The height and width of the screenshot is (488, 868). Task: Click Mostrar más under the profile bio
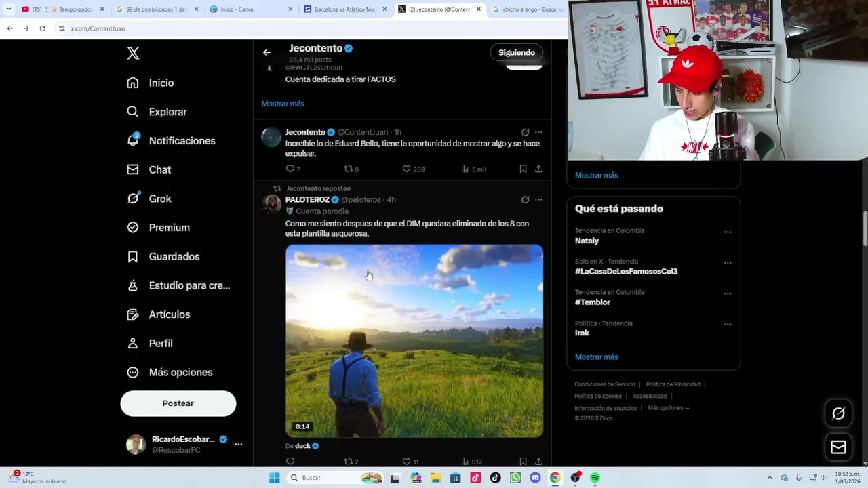283,104
